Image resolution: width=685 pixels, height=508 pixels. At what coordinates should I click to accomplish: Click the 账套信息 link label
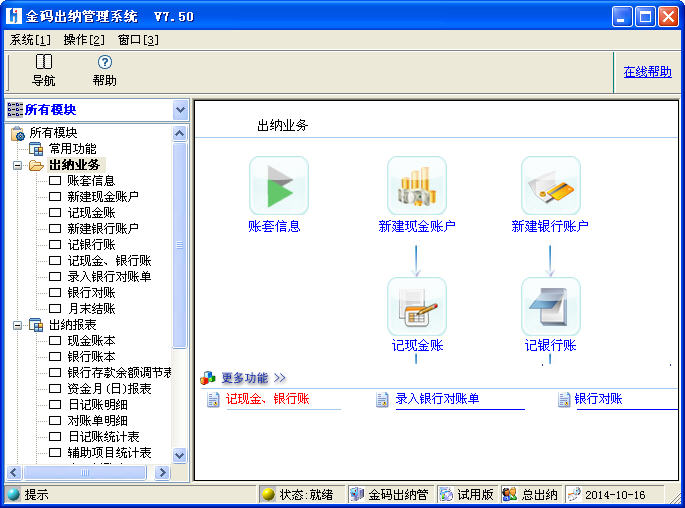[x=274, y=226]
